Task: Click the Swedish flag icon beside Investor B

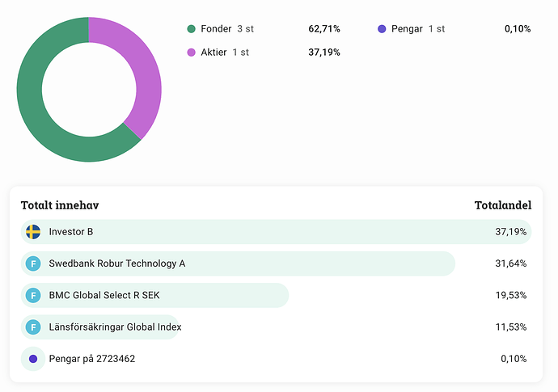Action: point(33,232)
